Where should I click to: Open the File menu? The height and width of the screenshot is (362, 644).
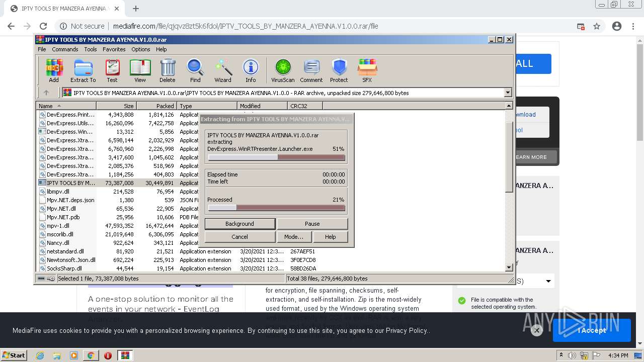point(42,49)
